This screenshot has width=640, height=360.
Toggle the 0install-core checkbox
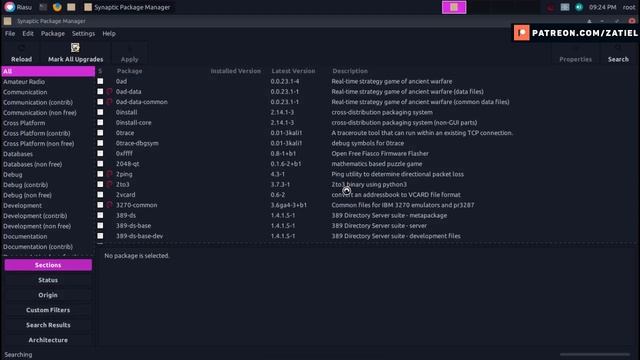click(x=100, y=122)
